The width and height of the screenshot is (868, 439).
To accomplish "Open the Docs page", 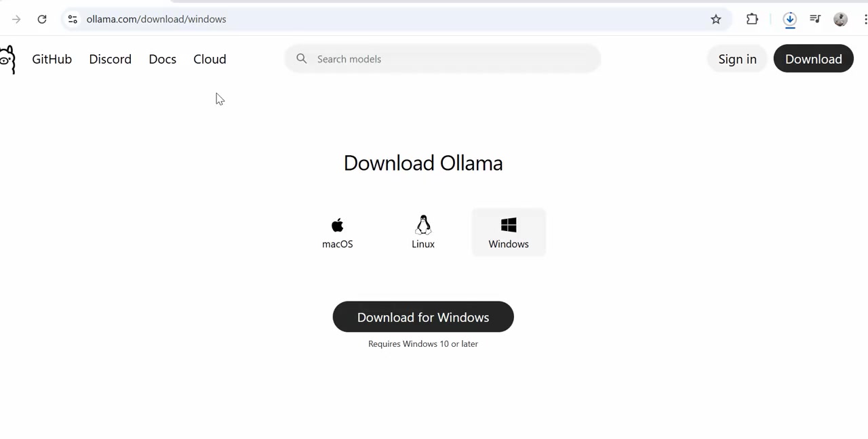I will tap(162, 59).
